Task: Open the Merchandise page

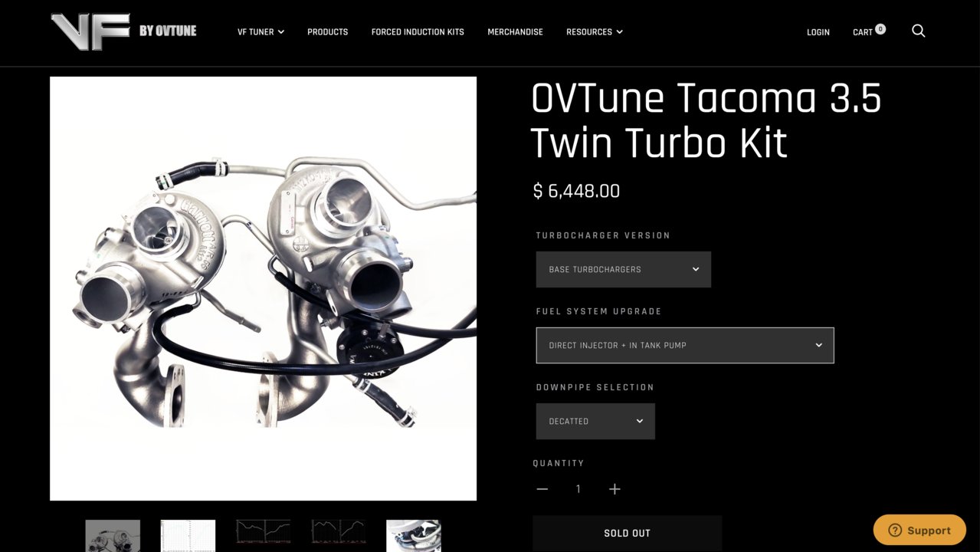Action: (515, 32)
